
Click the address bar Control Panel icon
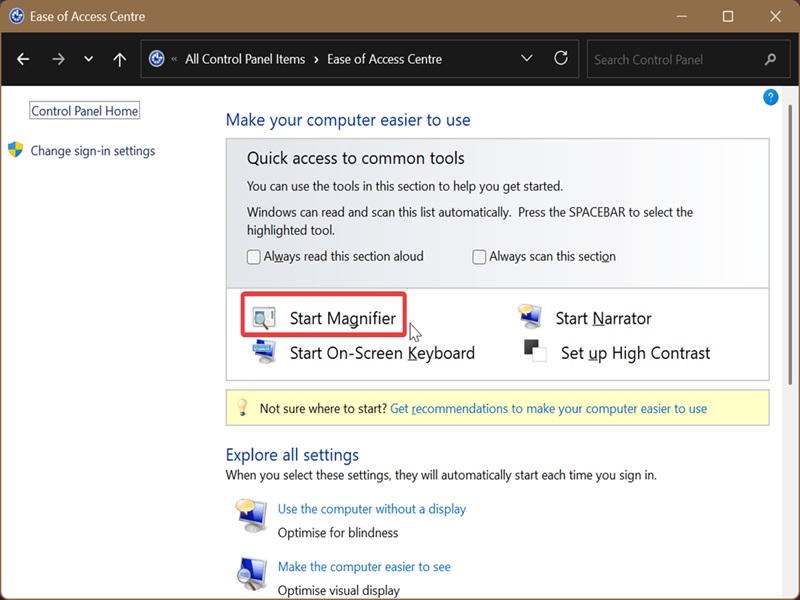[x=157, y=59]
